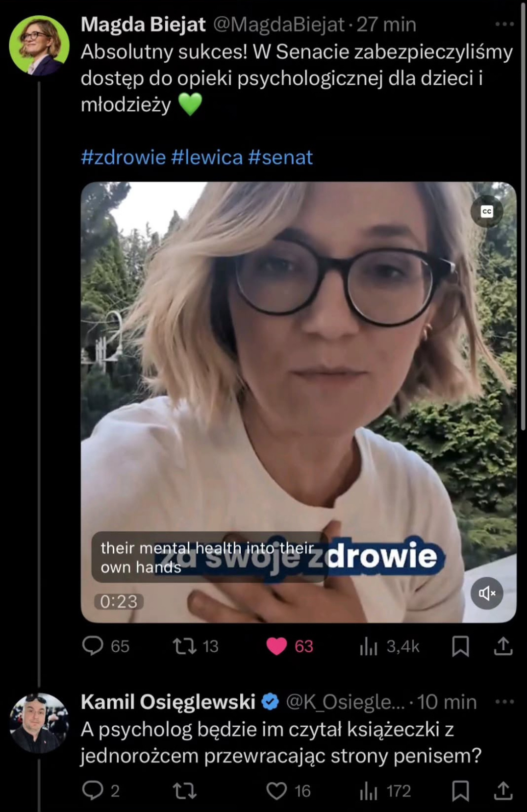Repost Kamil Osięglewski's reply
The width and height of the screenshot is (527, 812).
coord(185,790)
